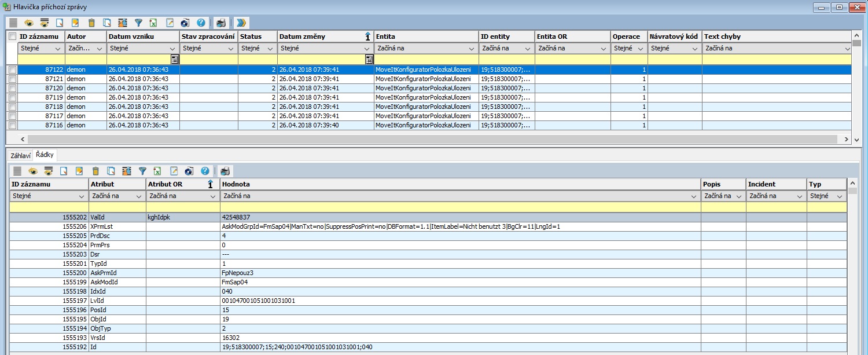868x355 pixels.
Task: Expand the Hodnota filter condition dropdown
Action: pos(694,197)
